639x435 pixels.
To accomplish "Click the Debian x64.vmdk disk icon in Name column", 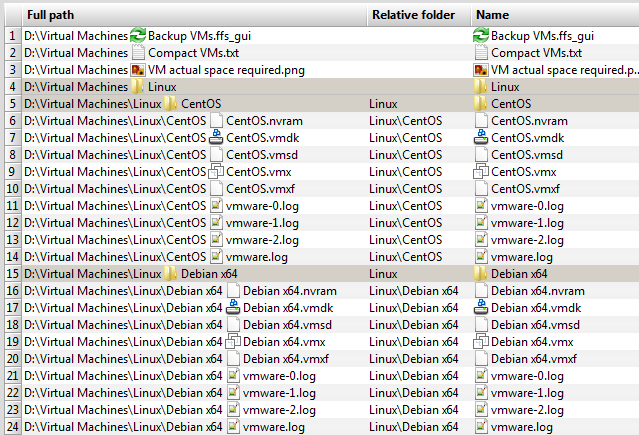I will point(481,307).
